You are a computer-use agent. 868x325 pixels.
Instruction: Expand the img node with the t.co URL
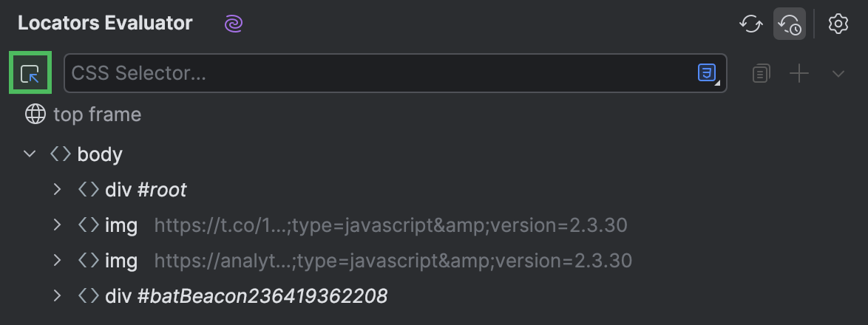tap(57, 225)
